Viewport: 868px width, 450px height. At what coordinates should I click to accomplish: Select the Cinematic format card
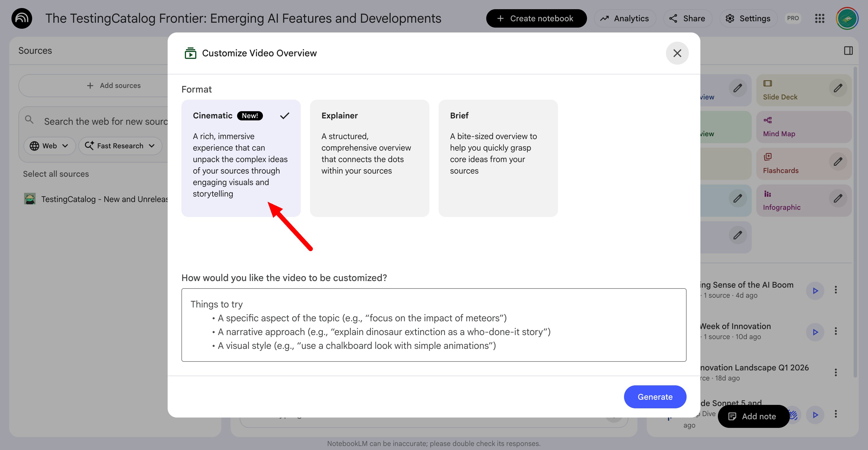tap(241, 158)
